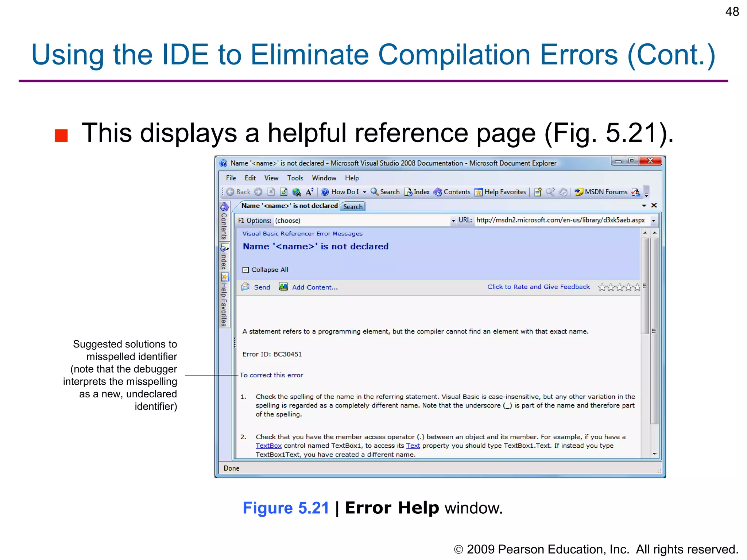747x560 pixels.
Task: Click the Add Content link
Action: 315,287
